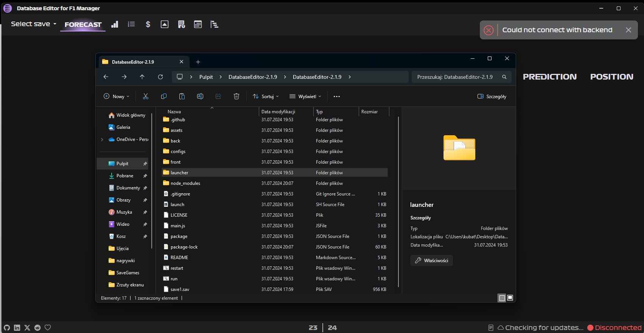Click the folder thumbnail in details pane
644x333 pixels.
pos(459,148)
